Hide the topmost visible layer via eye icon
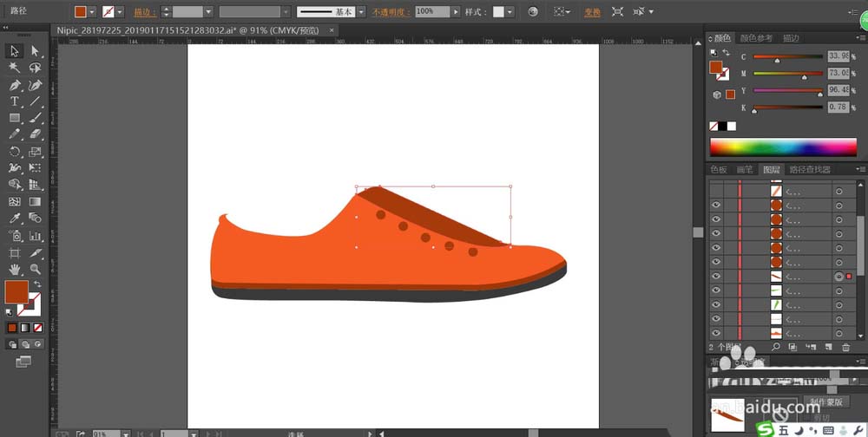 pyautogui.click(x=716, y=205)
